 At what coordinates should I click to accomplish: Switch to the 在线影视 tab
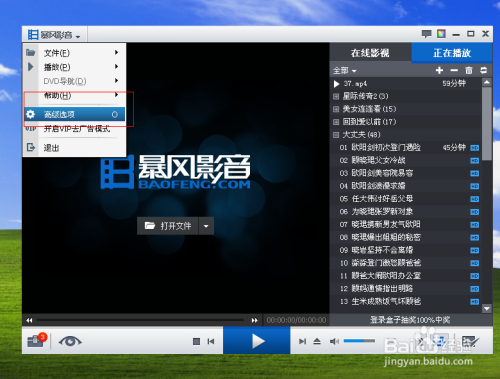(370, 53)
